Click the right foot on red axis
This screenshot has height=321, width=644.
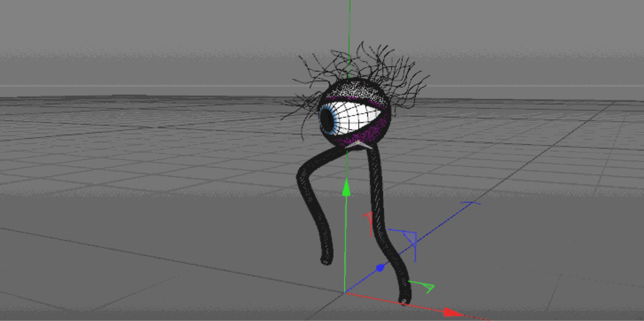[404, 298]
